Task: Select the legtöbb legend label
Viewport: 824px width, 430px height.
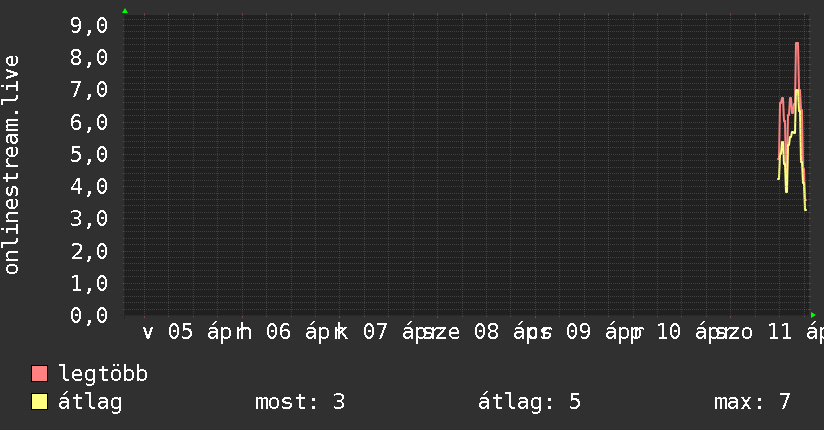Action: (104, 374)
